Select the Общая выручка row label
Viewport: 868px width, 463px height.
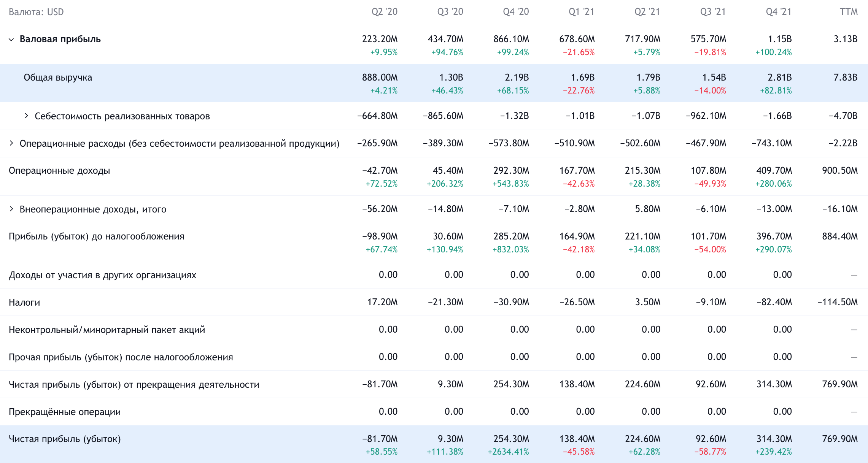tap(58, 78)
